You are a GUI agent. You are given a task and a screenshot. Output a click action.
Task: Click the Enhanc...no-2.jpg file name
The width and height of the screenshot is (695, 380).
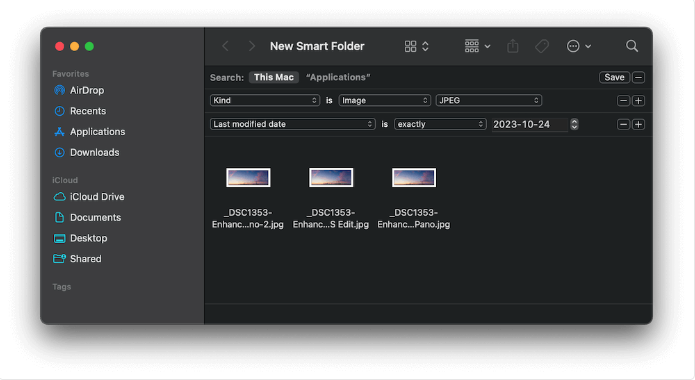[x=248, y=219]
